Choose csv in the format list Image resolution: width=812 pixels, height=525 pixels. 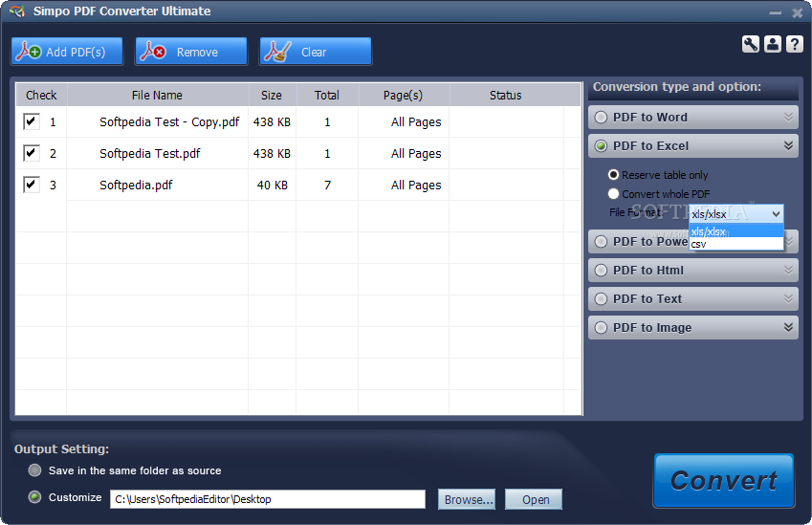click(735, 244)
